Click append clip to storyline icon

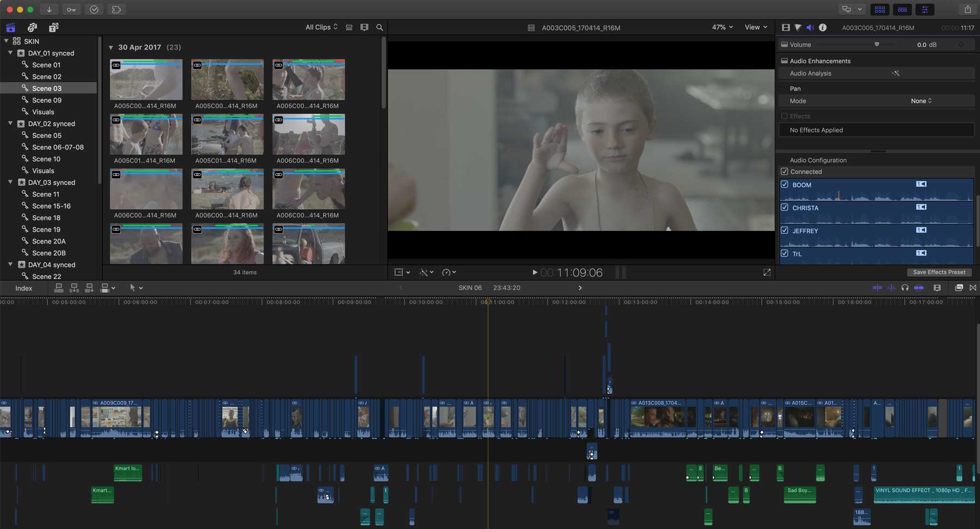[x=89, y=288]
